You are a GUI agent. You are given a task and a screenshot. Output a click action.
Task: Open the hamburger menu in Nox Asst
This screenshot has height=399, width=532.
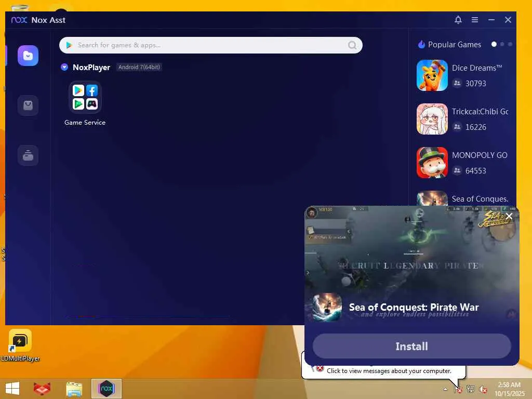(475, 20)
